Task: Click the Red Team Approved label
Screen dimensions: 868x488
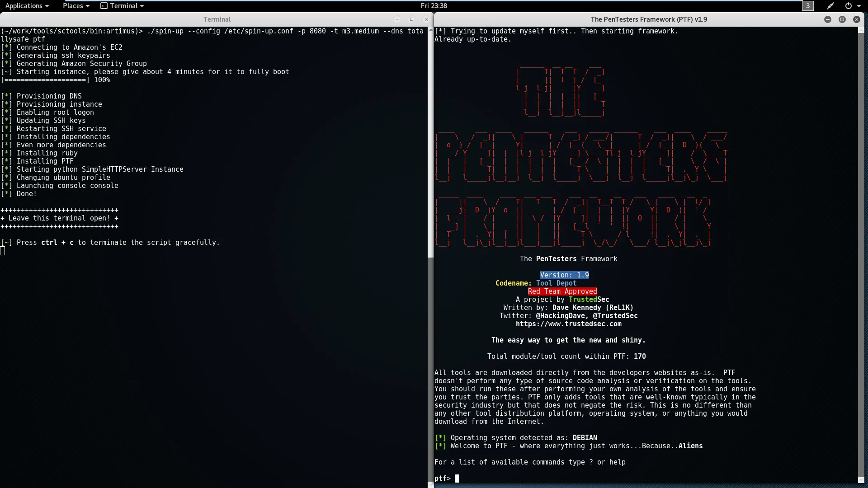Action: pyautogui.click(x=562, y=291)
